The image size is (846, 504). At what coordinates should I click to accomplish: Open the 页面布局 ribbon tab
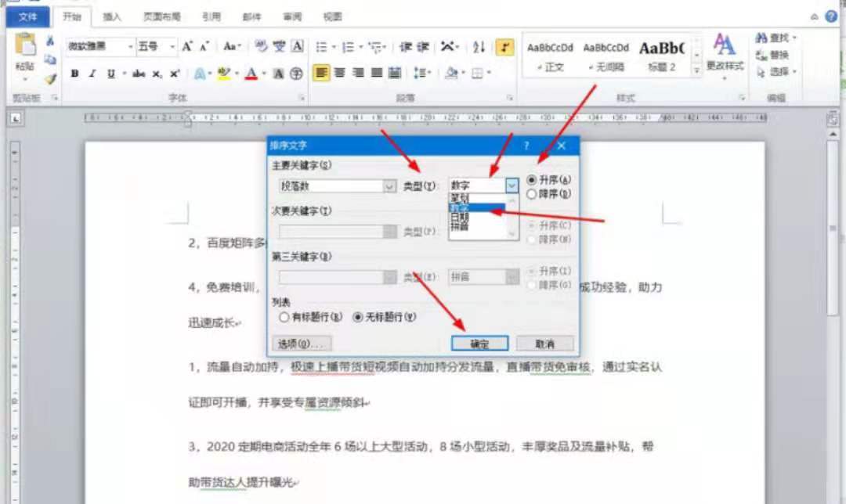161,16
